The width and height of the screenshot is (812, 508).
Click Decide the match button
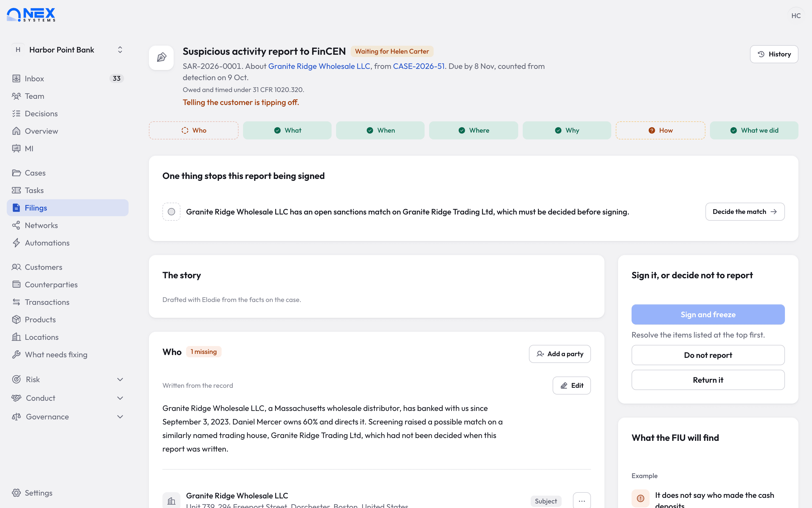click(x=745, y=212)
